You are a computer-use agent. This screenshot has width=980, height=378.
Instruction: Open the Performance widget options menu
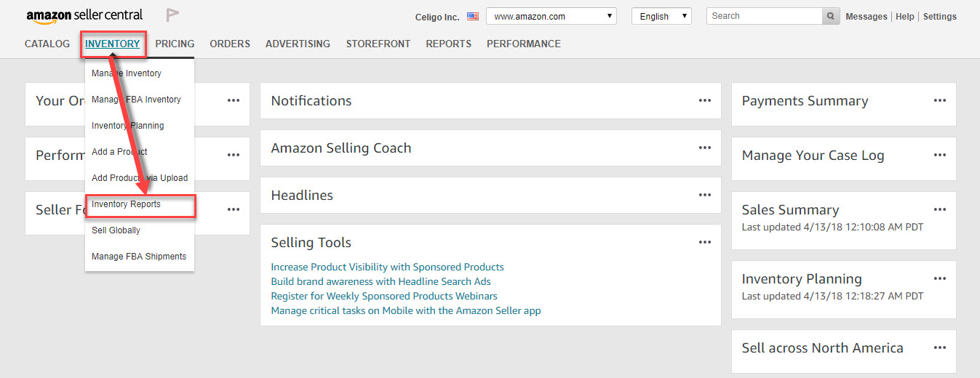click(234, 155)
